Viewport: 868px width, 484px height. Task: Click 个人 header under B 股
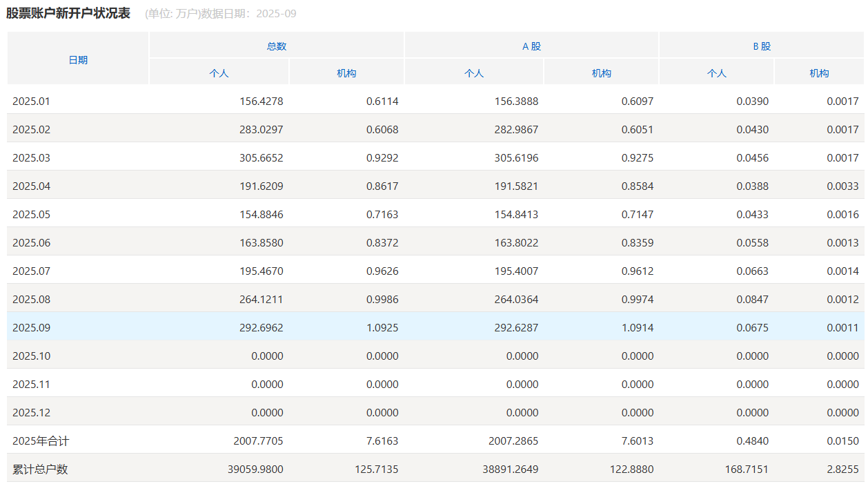tap(717, 73)
